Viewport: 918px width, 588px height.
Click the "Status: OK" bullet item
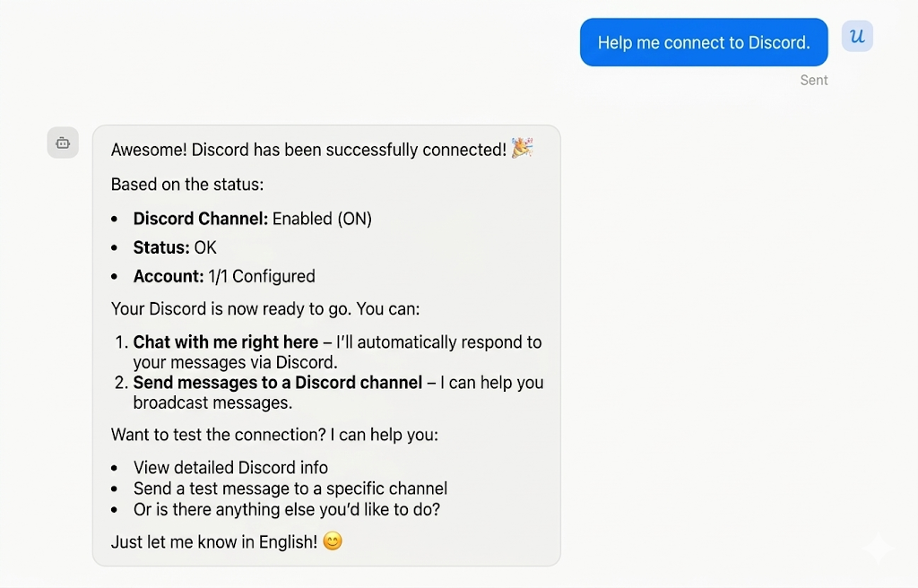tap(175, 247)
